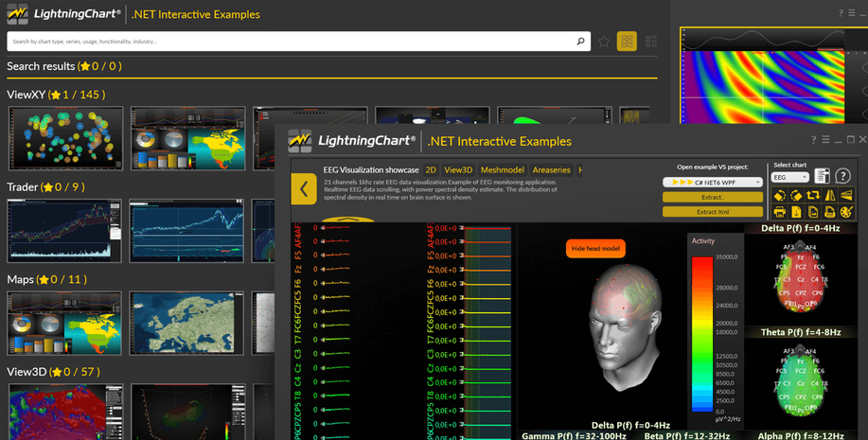
Task: Click the EEG Visualization showcase title
Action: 371,170
